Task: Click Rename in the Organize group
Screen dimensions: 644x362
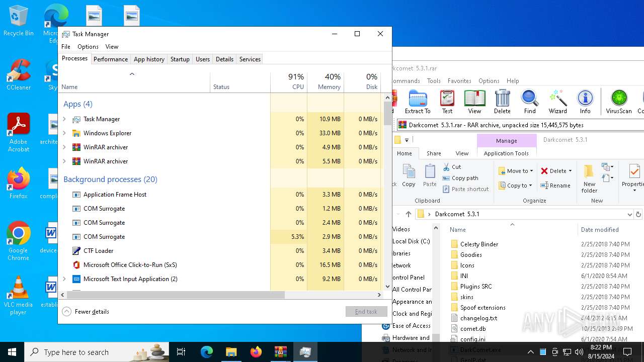Action: pos(555,186)
